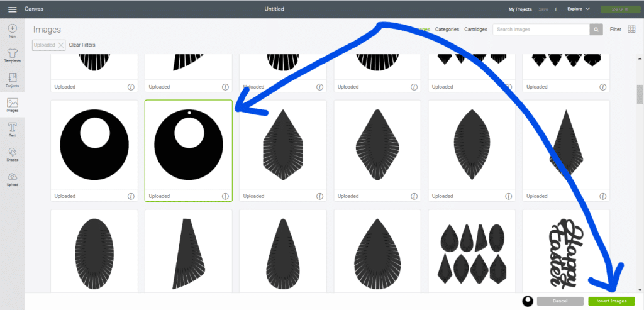Select the eight-shape earring set thumbnail
Viewport: 644px width, 310px height.
click(x=472, y=252)
